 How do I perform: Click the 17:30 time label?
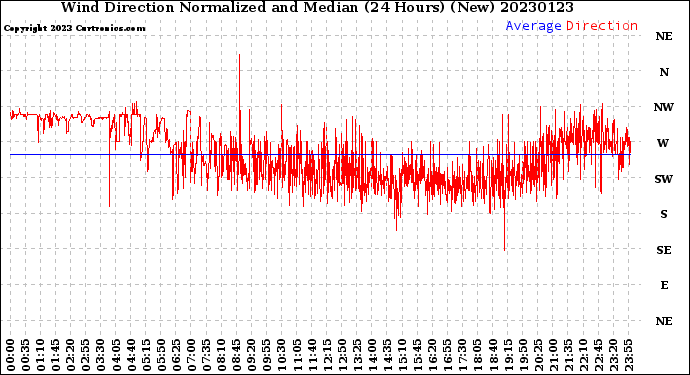pyautogui.click(x=463, y=356)
